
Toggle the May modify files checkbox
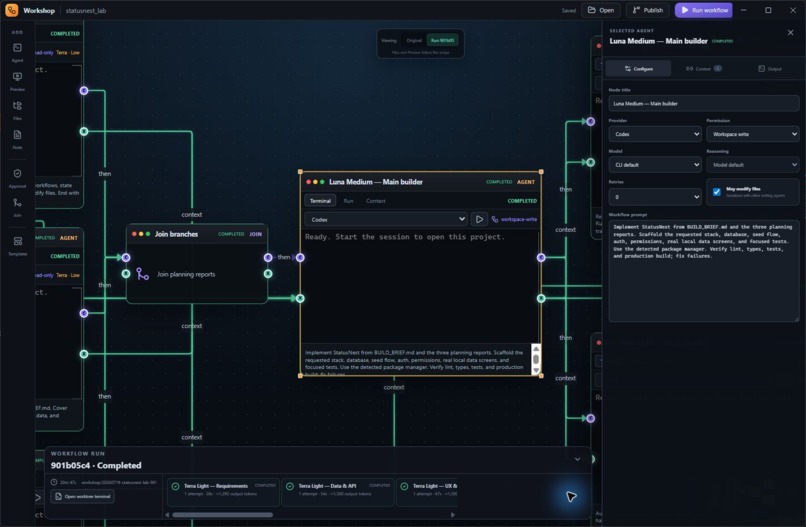point(717,192)
